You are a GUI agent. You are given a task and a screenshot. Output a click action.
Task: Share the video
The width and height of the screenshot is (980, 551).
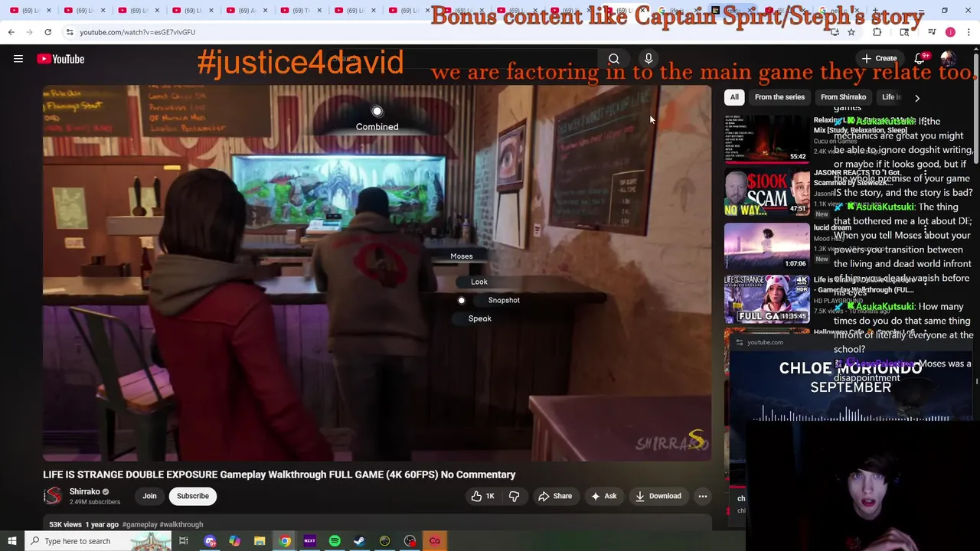coord(555,496)
